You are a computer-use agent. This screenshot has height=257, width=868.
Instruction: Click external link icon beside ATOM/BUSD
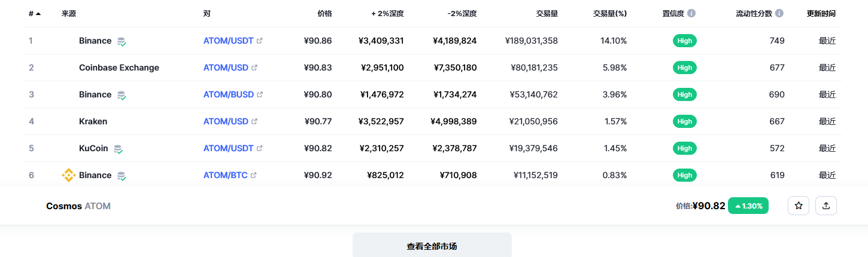[260, 94]
